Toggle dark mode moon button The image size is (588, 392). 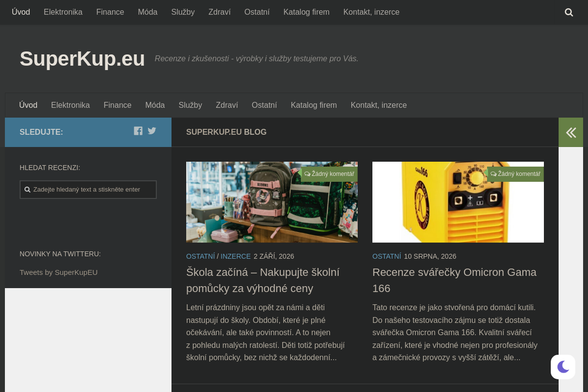point(563,367)
